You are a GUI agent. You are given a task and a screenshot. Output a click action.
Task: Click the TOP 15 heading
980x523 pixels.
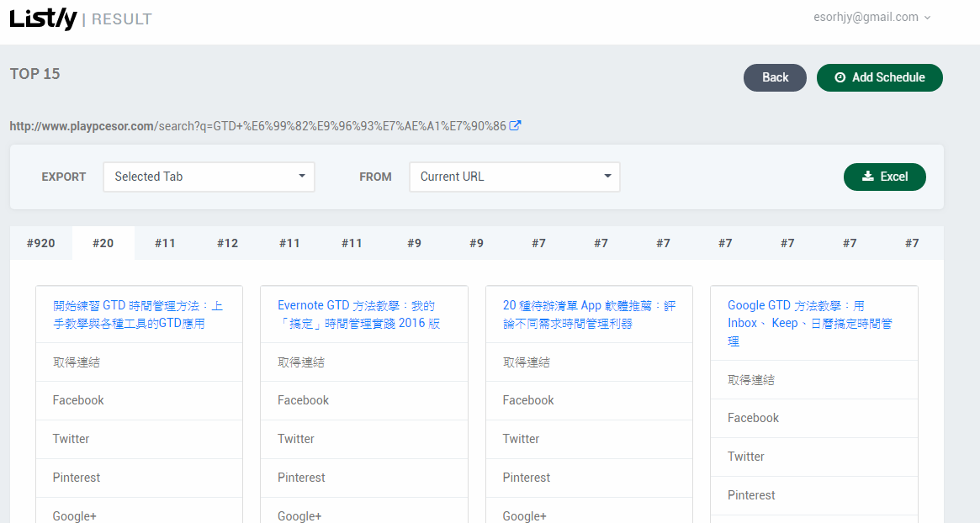click(x=35, y=74)
